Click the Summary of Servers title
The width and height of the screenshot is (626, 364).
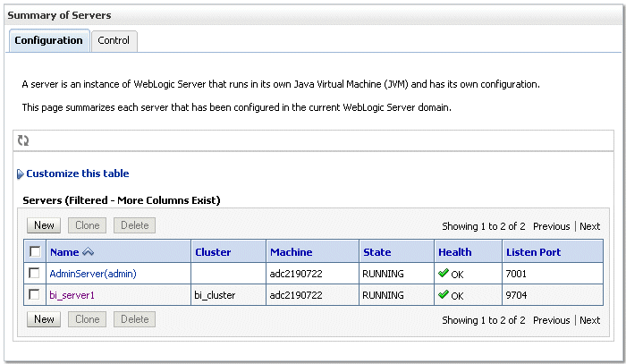pos(60,15)
